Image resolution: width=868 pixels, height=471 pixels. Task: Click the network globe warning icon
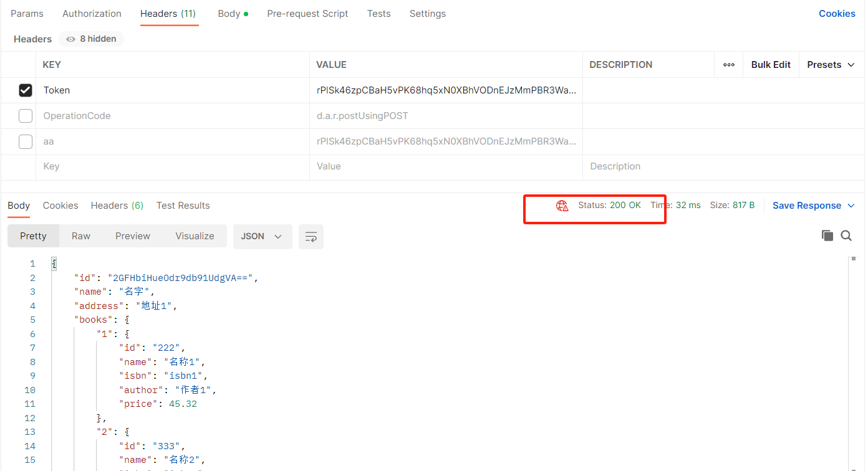coord(562,206)
